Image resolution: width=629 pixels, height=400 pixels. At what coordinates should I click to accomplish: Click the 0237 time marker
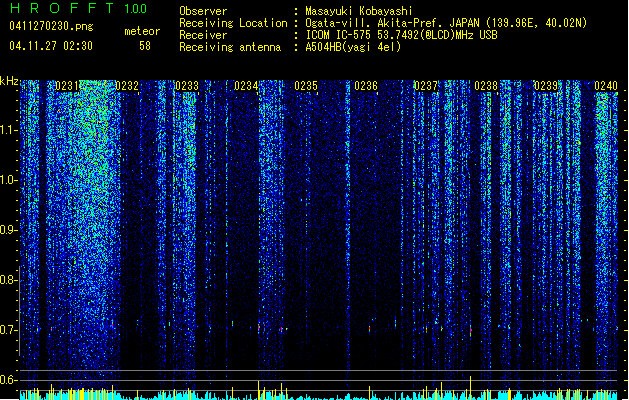pos(426,86)
